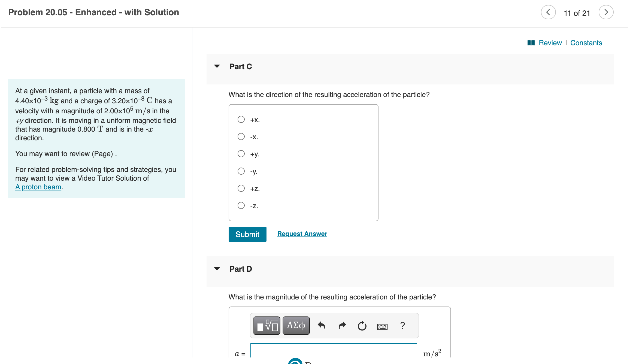Open the math symbols (square root) template palette
Screen dimensions: 636x364
[x=266, y=325]
